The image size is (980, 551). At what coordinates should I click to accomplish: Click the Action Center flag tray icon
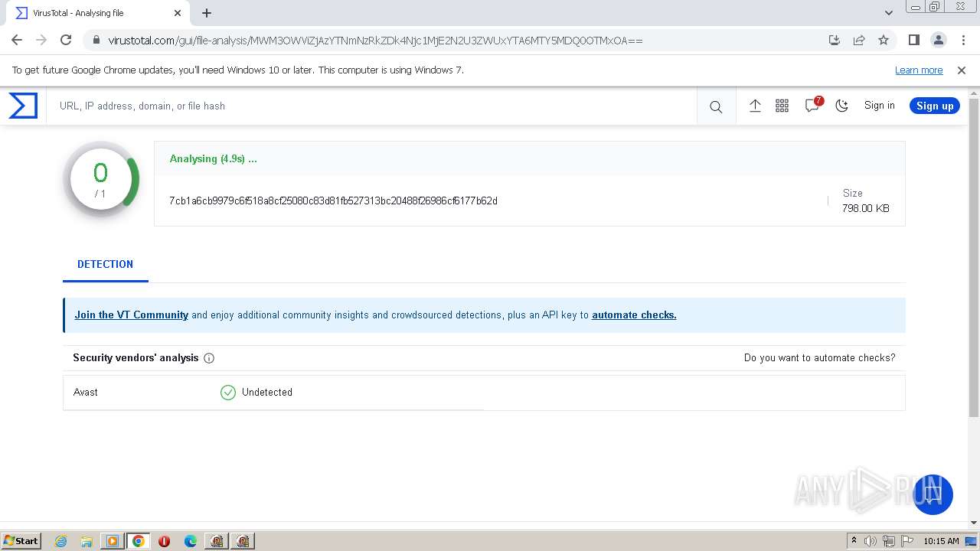point(906,541)
